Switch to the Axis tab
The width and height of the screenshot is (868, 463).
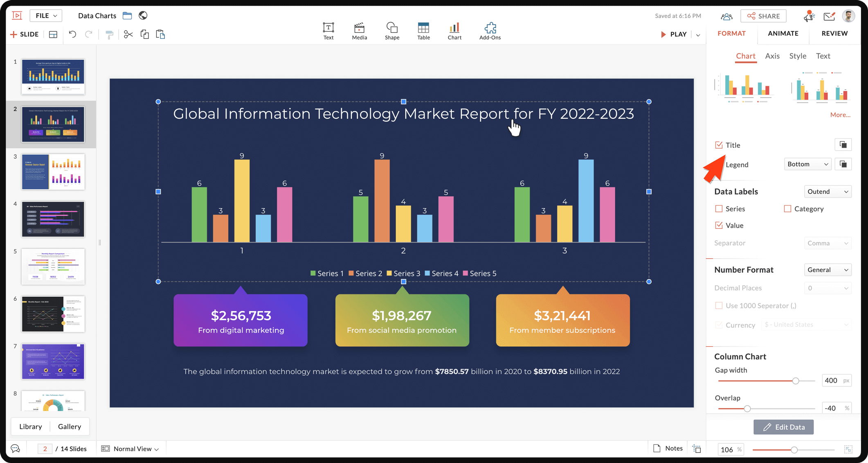click(x=772, y=56)
